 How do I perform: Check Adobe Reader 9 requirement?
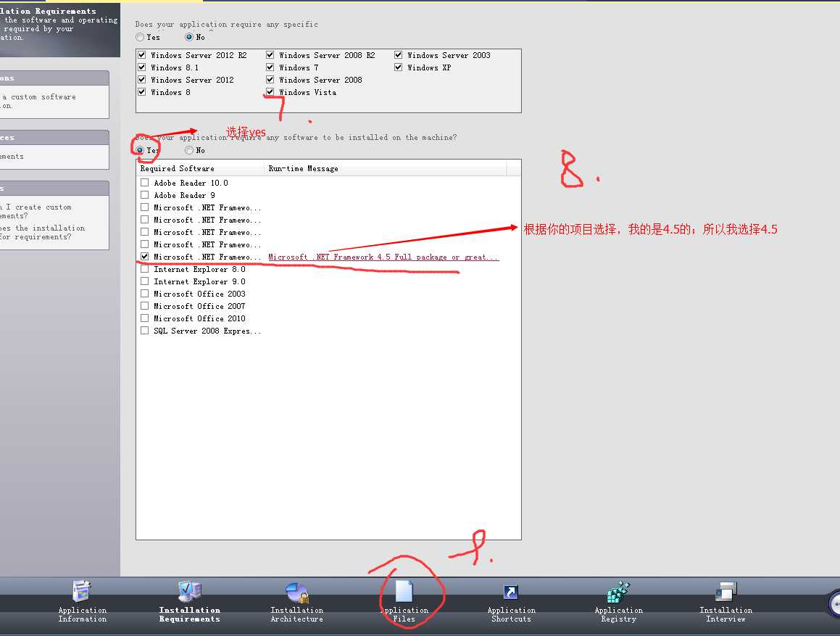(x=145, y=194)
